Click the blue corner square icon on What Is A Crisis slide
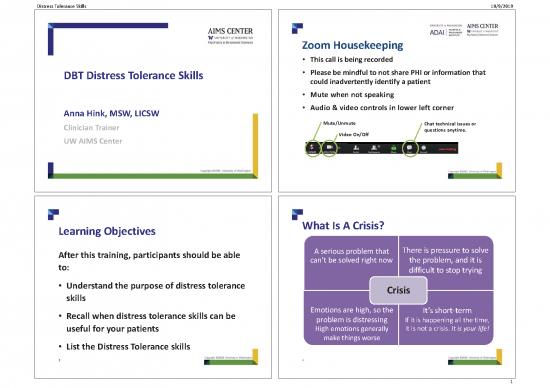550x388 pixels. [297, 214]
